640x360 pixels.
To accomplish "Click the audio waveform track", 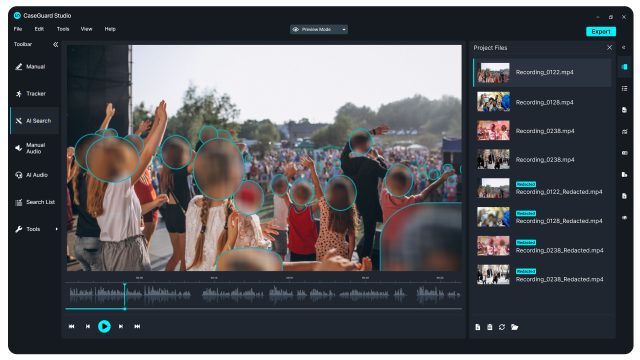I will [x=264, y=294].
